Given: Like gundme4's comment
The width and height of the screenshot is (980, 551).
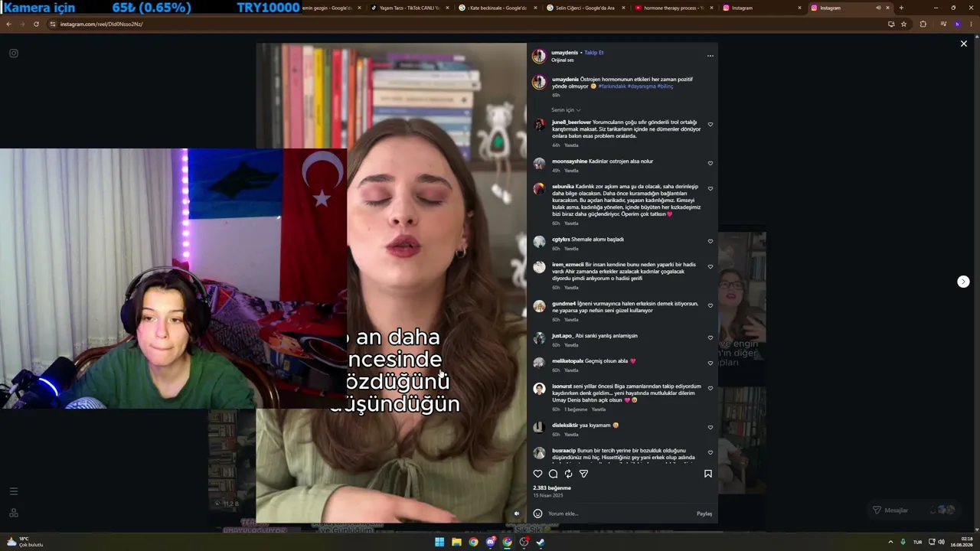Looking at the screenshot, I should pyautogui.click(x=710, y=305).
